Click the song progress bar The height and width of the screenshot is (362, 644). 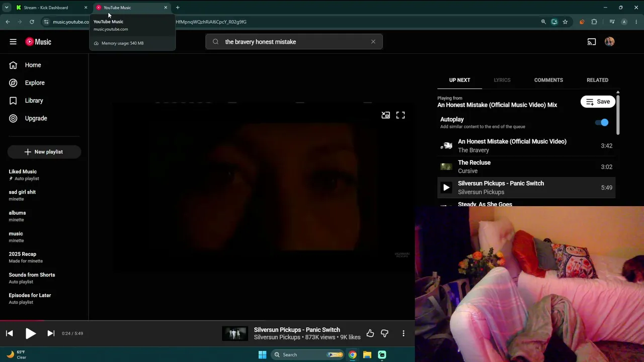click(207, 320)
